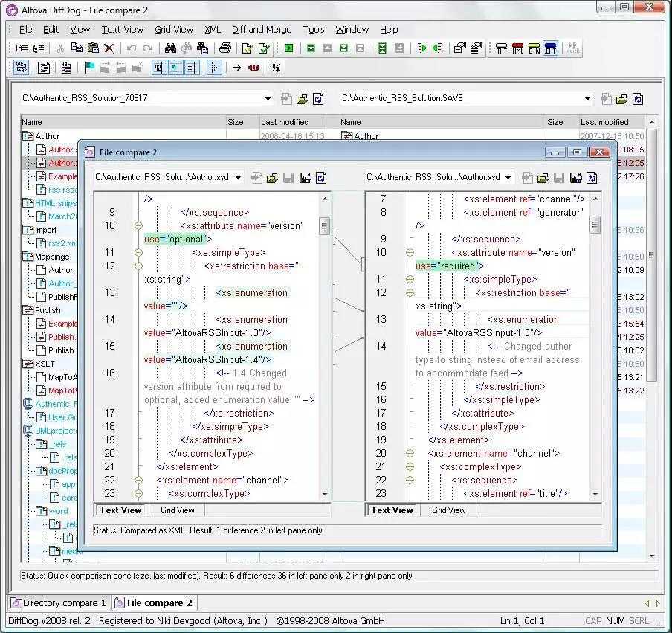Open the Diff and Merge menu
672x633 pixels.
(262, 30)
